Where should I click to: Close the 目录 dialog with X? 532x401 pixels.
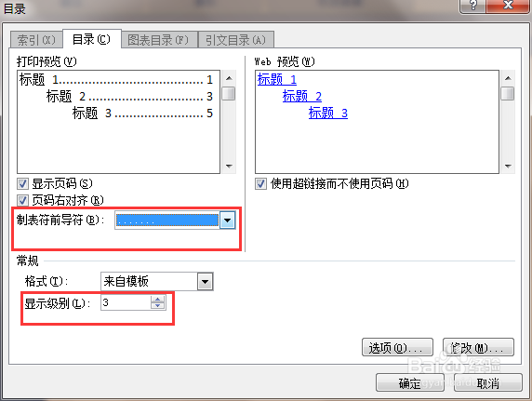point(507,6)
